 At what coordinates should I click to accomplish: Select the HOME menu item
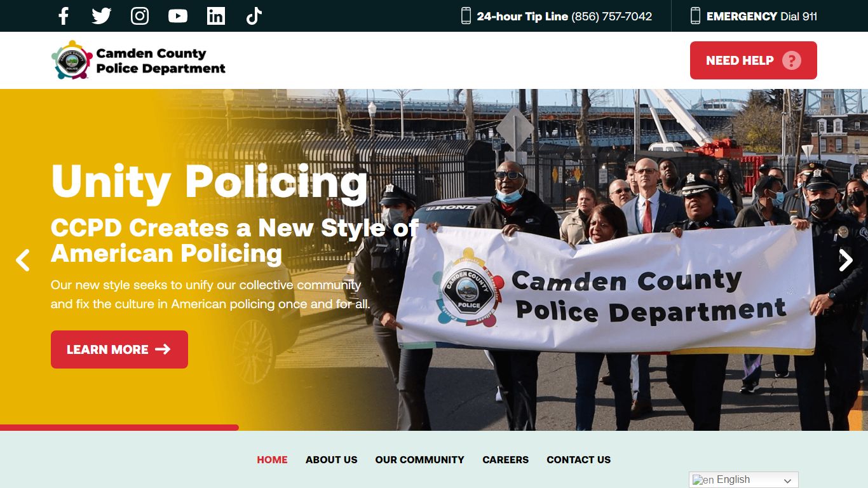pyautogui.click(x=272, y=459)
